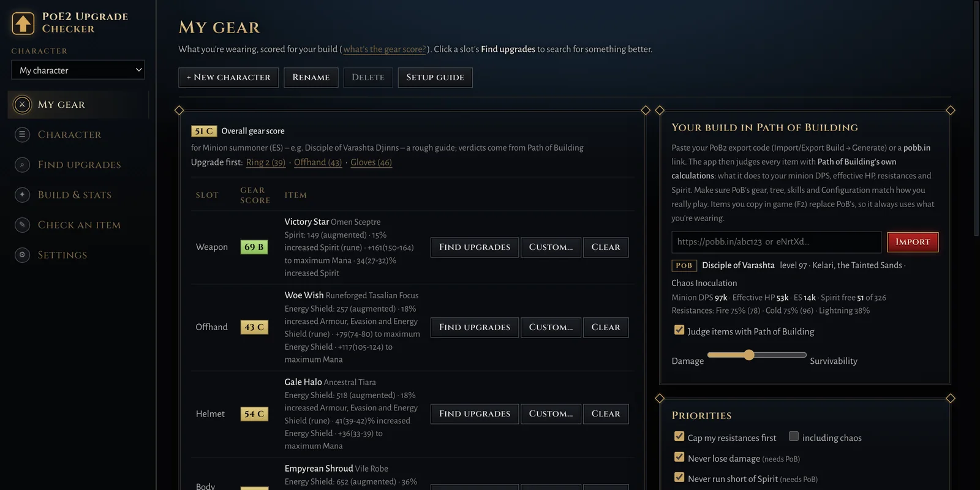The height and width of the screenshot is (490, 980).
Task: Click the Check an Item sidebar icon
Action: click(22, 225)
